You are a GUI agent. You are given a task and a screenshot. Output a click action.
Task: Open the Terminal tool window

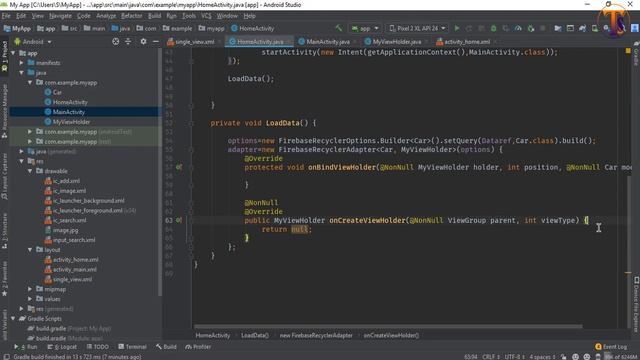click(132, 347)
